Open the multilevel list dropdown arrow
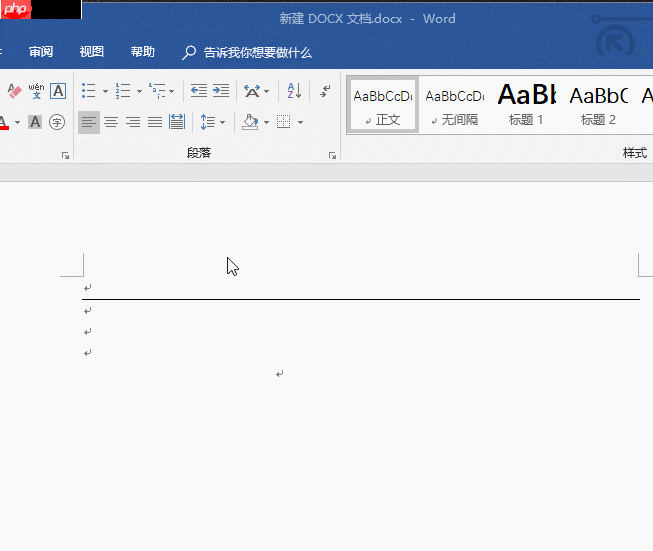The image size is (653, 551). pos(171,91)
